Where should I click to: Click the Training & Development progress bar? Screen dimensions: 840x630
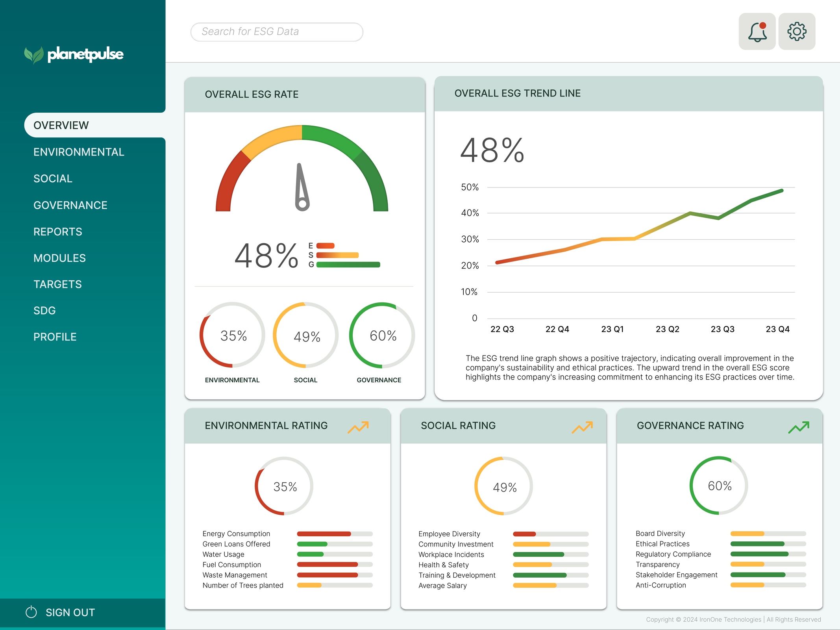click(x=551, y=575)
